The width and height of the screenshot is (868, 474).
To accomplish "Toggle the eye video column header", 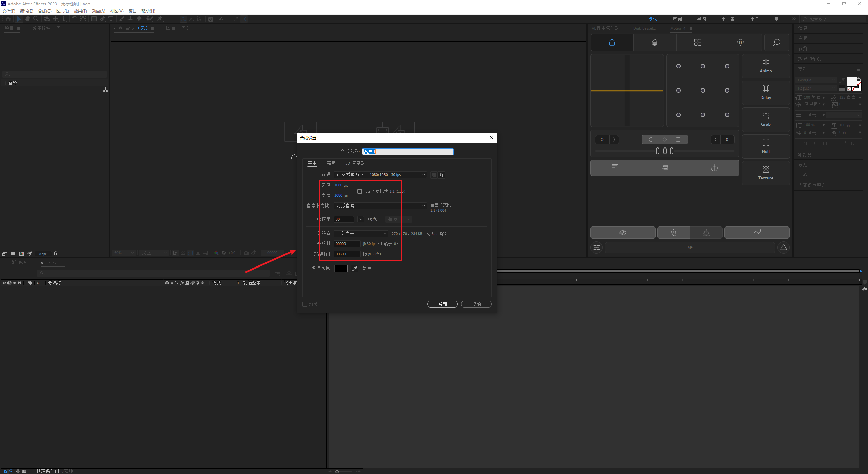I will click(x=4, y=283).
